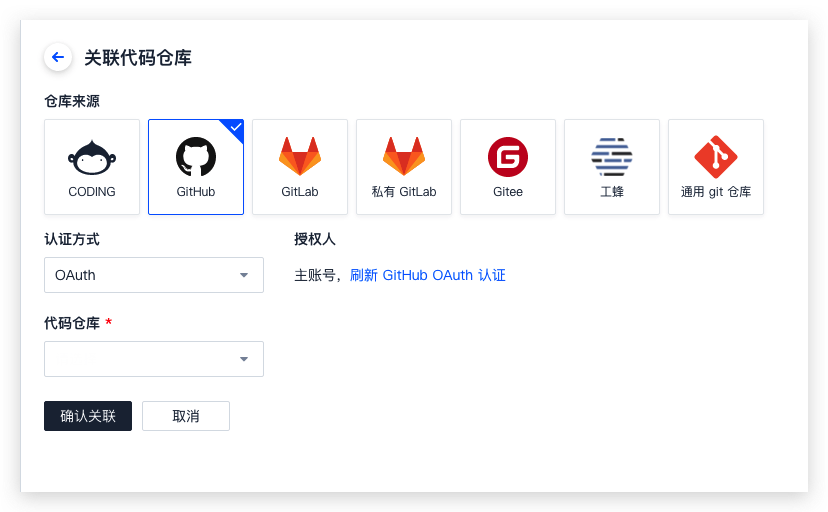828x512 pixels.
Task: Click the 主账号 text
Action: pos(315,275)
